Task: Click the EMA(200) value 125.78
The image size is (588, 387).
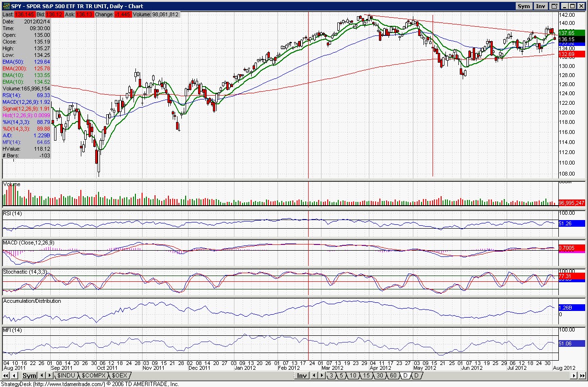Action: 43,68
